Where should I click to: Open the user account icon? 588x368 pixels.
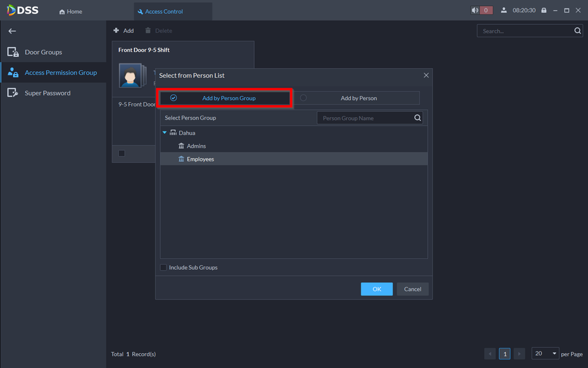[504, 10]
